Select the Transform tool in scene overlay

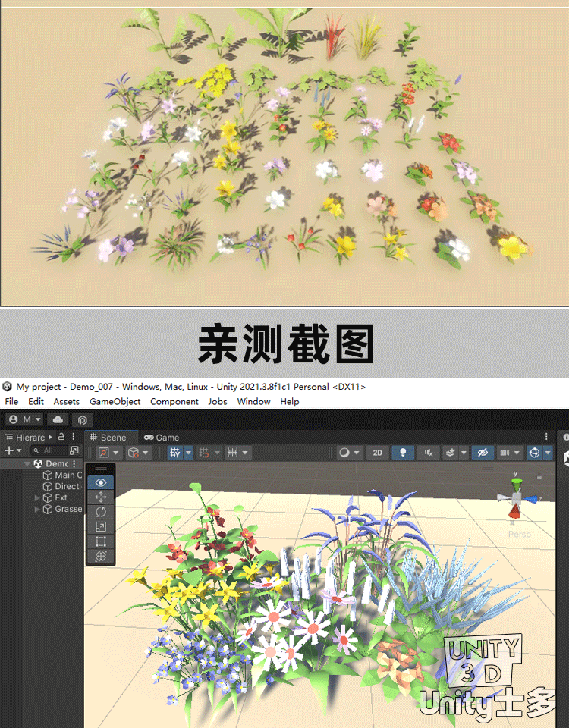click(101, 557)
